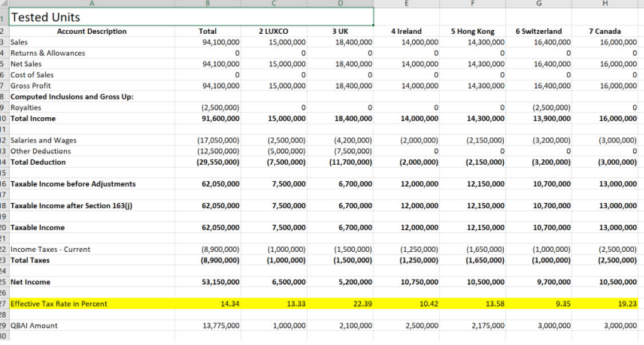
Task: Click the "Net Income" label cell
Action: click(x=92, y=281)
